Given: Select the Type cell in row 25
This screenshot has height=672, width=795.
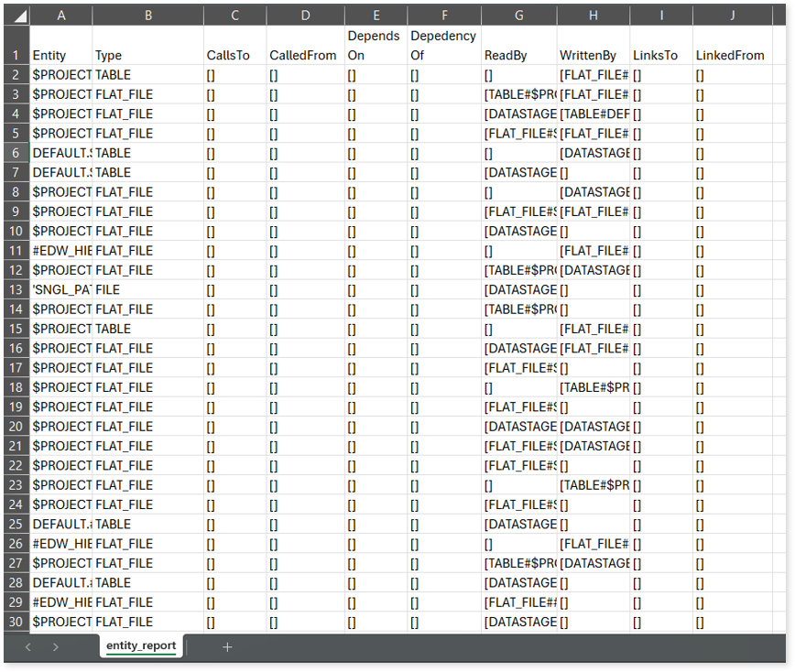Looking at the screenshot, I should coord(147,525).
